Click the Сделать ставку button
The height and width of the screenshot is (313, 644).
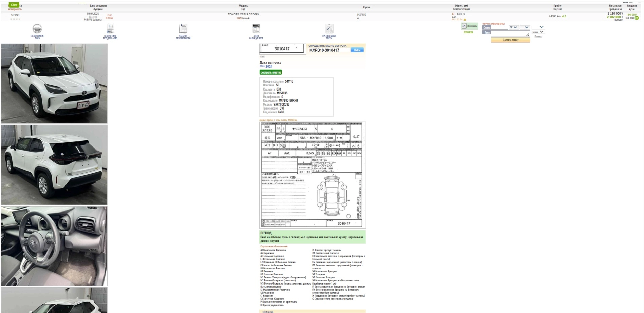coord(510,40)
